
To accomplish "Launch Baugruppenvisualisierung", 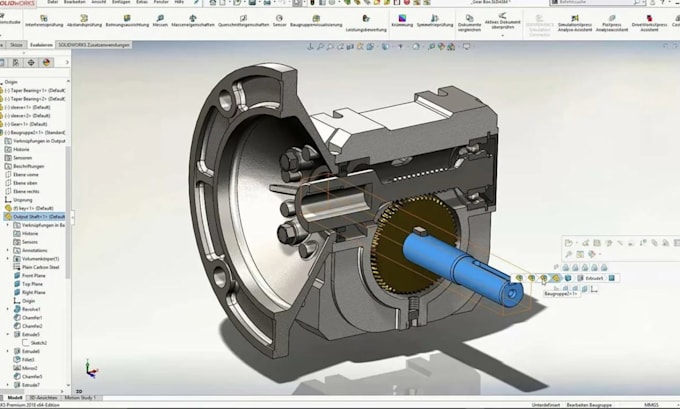I will point(316,21).
